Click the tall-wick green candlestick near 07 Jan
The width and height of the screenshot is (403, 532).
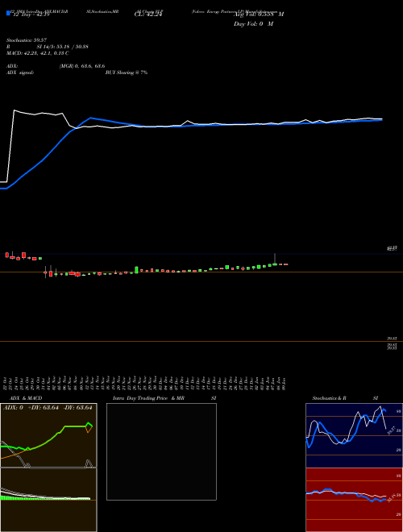275,260
